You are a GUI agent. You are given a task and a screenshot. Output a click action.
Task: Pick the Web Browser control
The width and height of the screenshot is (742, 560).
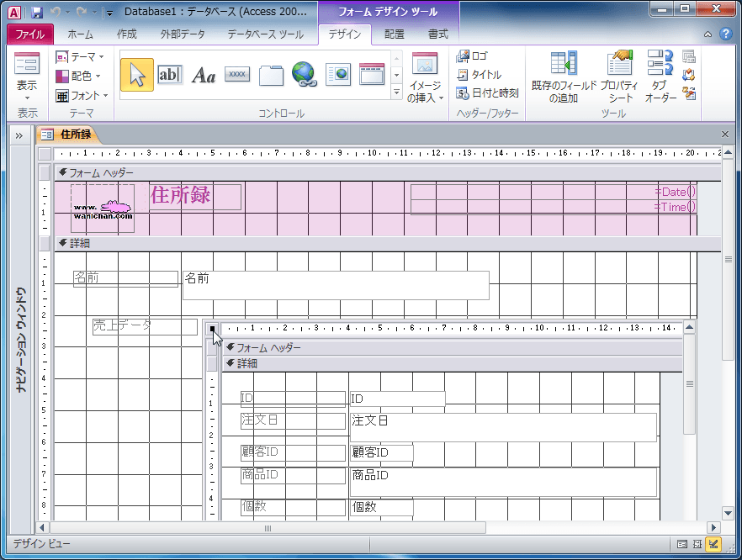(338, 75)
